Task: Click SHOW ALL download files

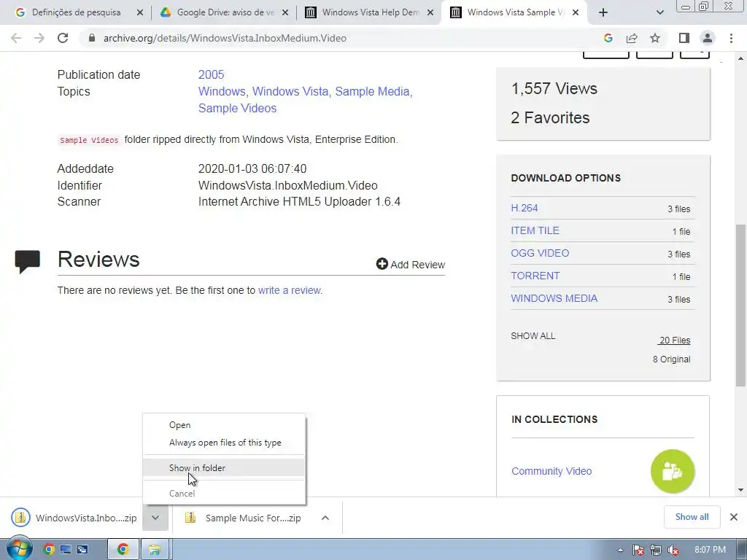Action: 533,335
